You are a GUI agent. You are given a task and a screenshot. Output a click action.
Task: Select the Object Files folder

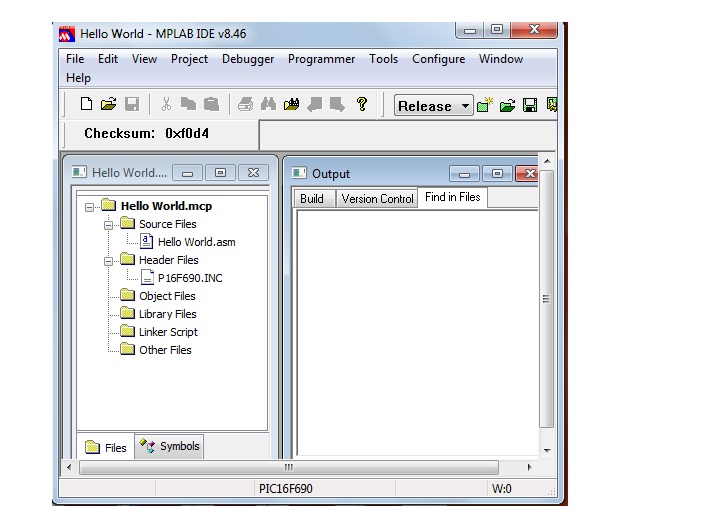tap(167, 296)
